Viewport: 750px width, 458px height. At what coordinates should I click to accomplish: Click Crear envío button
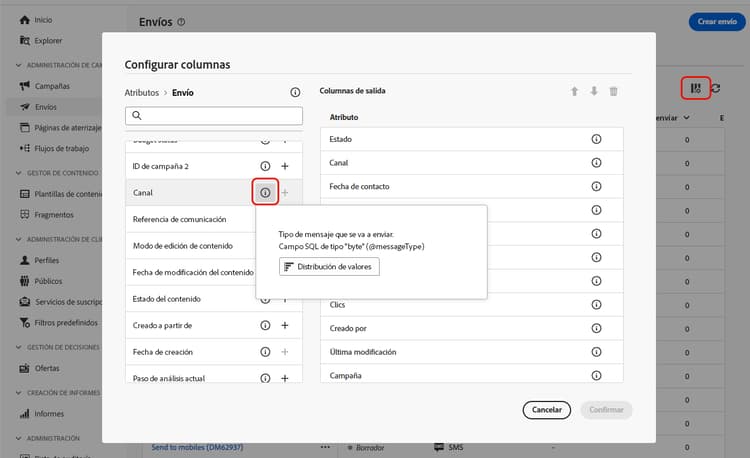pos(717,22)
